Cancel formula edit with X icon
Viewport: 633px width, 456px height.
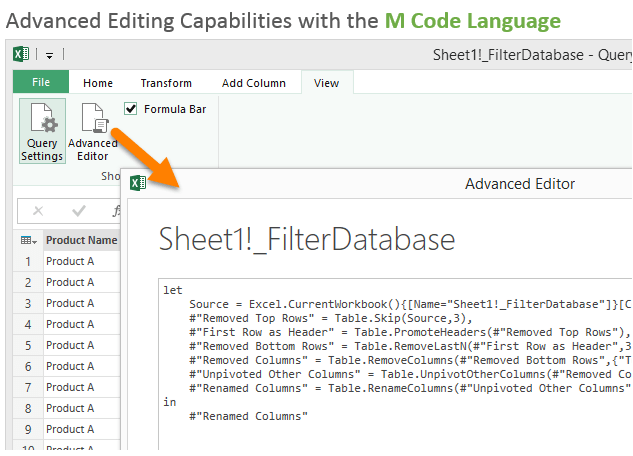click(x=38, y=211)
